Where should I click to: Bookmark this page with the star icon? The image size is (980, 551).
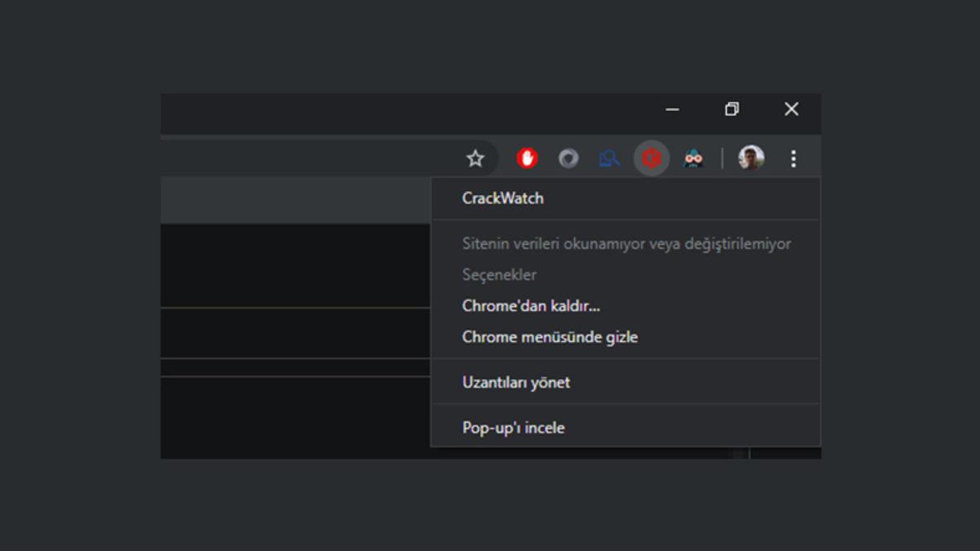click(475, 158)
